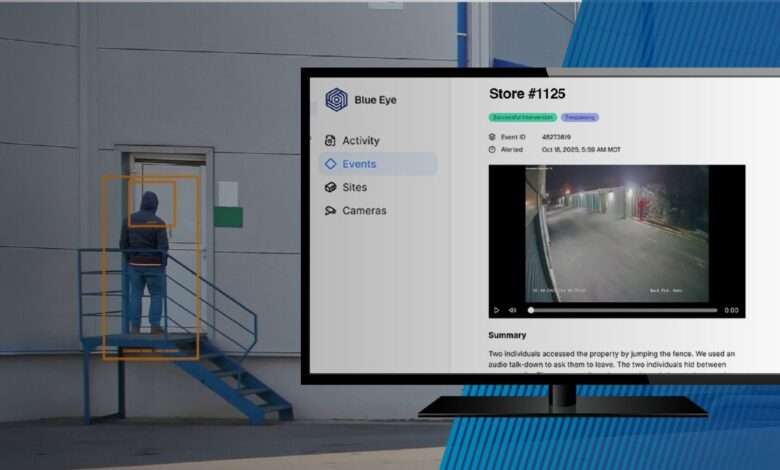Click the Successful Intervention green tag
This screenshot has width=780, height=470.
click(x=521, y=118)
